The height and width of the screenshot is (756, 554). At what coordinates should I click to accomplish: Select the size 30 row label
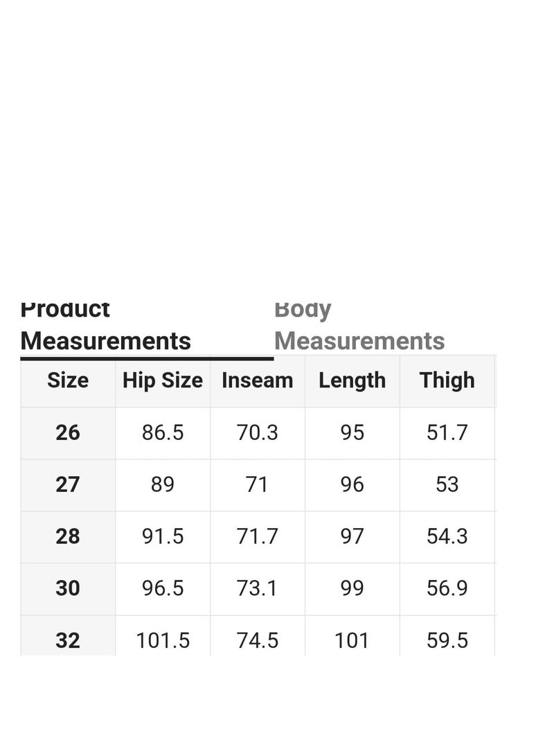click(68, 588)
